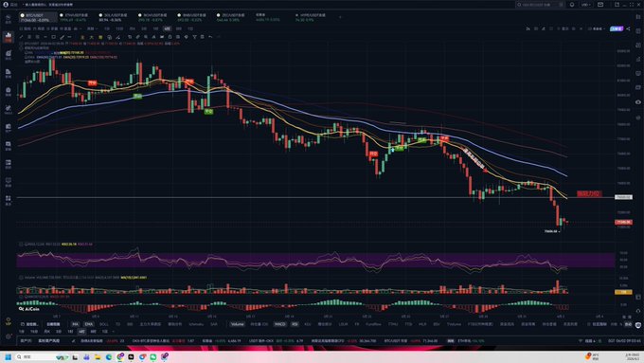Screen dimensions: 644x363
Task: Expand the 线路 route dropdown in status bar
Action: click(x=590, y=341)
